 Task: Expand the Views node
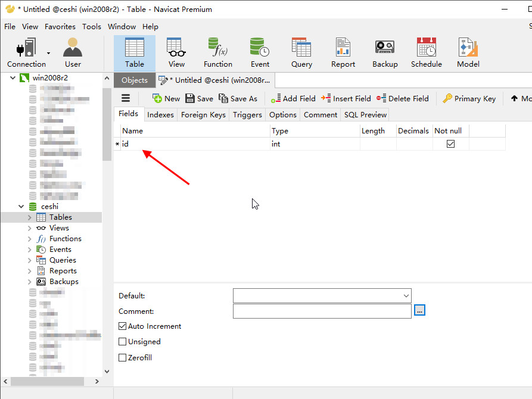click(x=30, y=228)
